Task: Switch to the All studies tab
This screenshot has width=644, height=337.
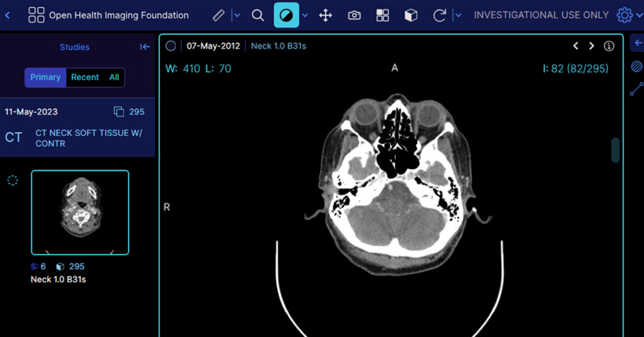Action: click(x=114, y=77)
